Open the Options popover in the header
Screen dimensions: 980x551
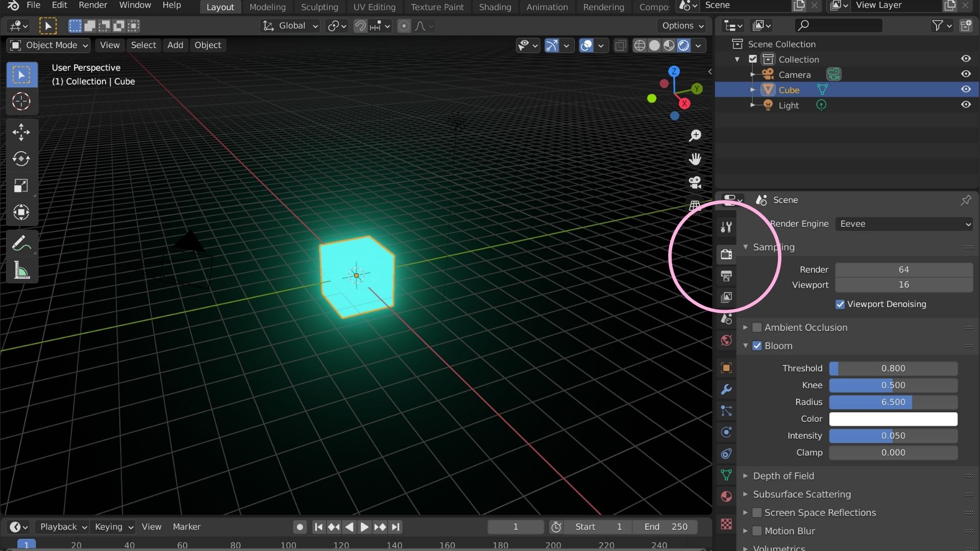pos(681,25)
